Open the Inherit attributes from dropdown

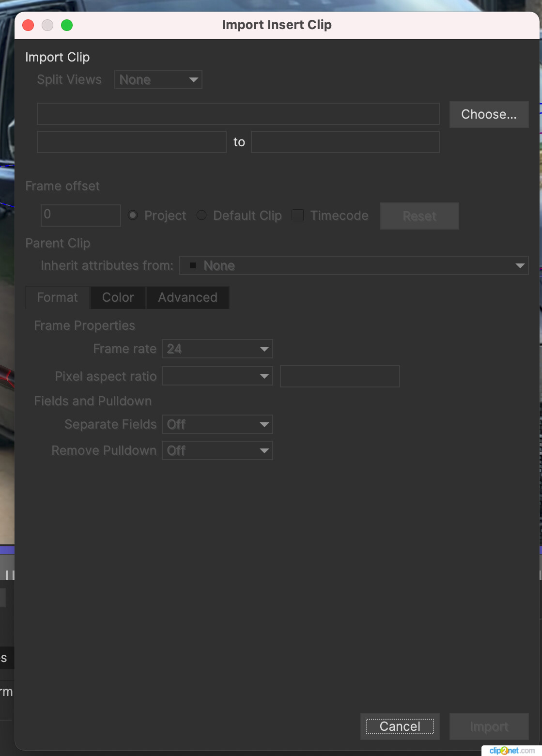[x=354, y=265]
